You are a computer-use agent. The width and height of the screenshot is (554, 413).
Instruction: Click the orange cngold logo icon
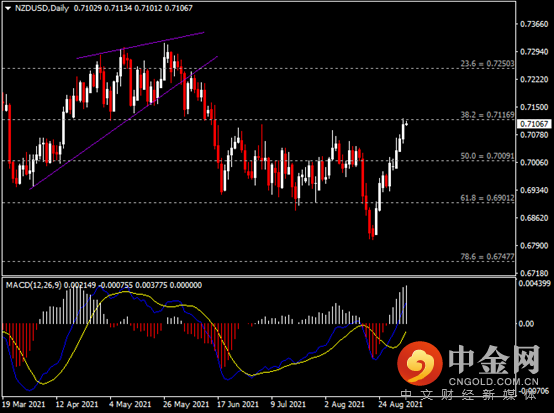pyautogui.click(x=420, y=364)
